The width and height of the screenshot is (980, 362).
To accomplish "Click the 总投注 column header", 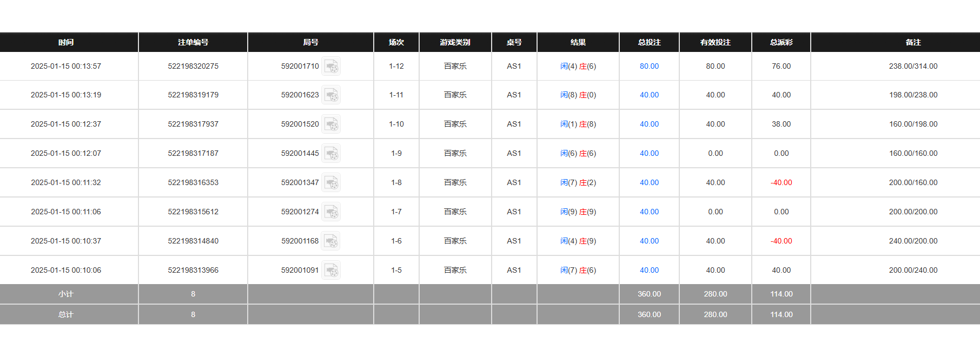I will click(649, 42).
